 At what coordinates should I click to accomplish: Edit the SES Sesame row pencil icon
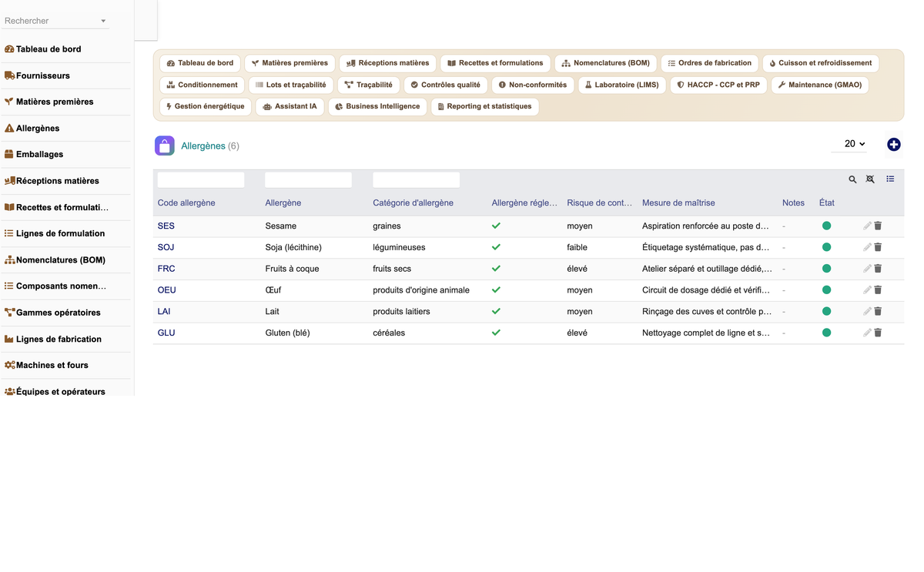pos(867,226)
